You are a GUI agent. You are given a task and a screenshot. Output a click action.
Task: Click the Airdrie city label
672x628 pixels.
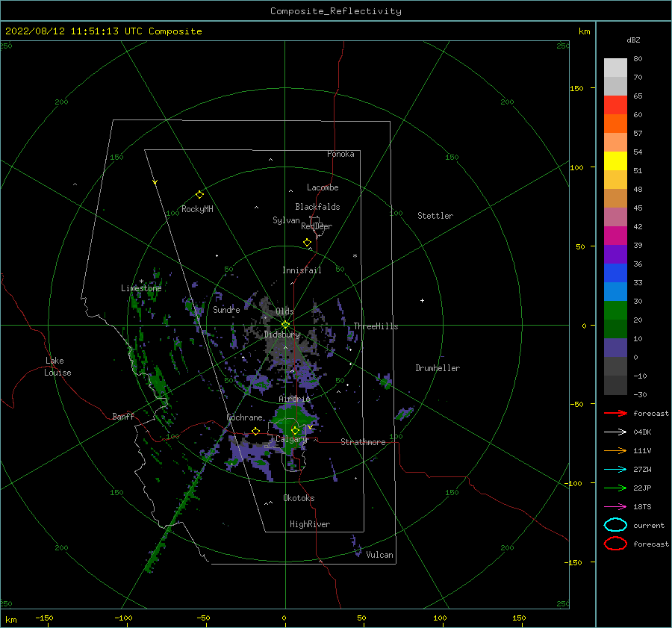point(294,399)
